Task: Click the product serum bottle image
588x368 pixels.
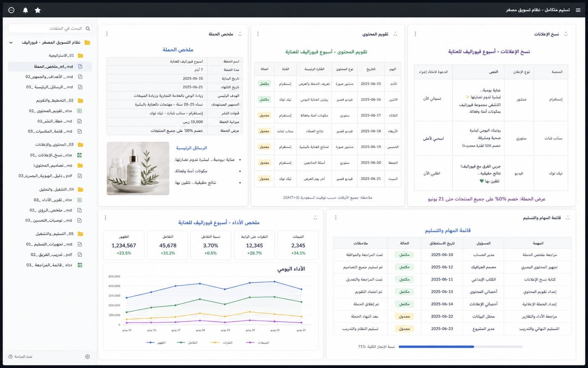Action: point(138,168)
